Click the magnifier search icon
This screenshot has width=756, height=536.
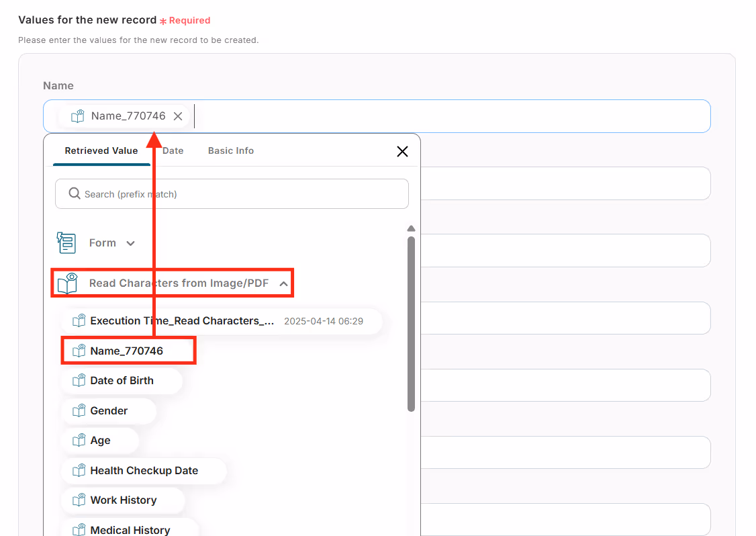[75, 193]
